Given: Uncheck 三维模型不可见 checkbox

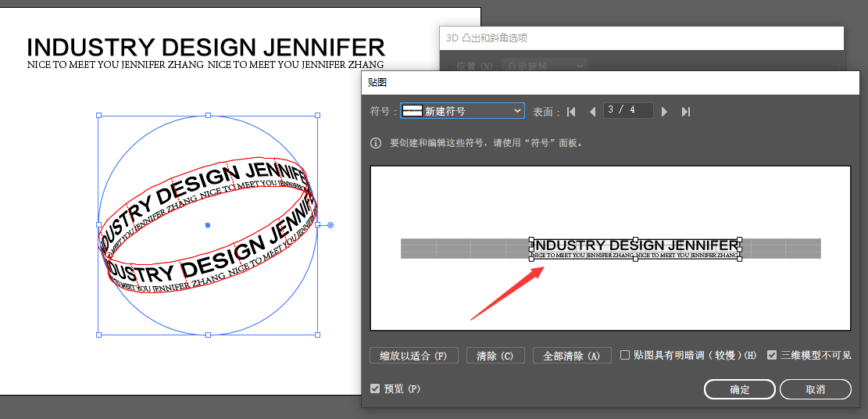Looking at the screenshot, I should [772, 355].
